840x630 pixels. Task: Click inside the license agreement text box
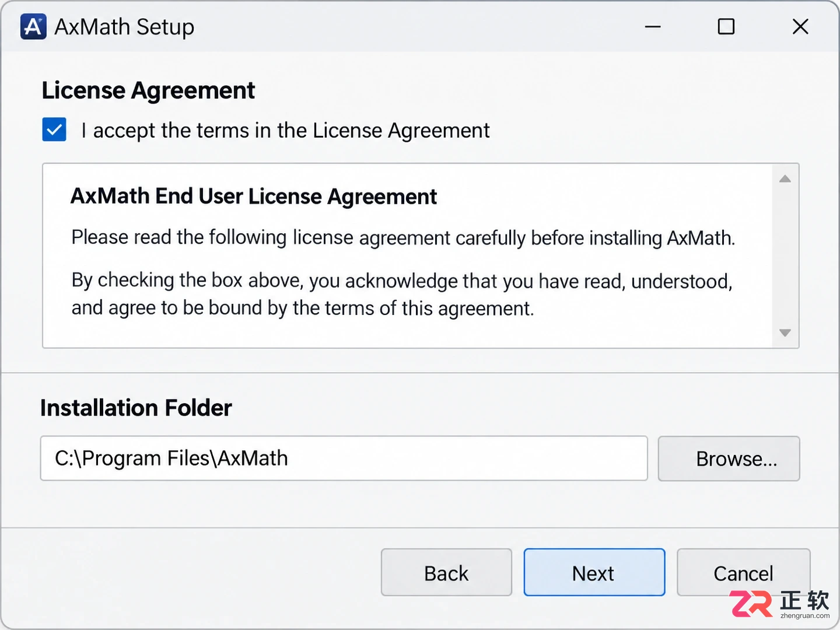point(407,256)
